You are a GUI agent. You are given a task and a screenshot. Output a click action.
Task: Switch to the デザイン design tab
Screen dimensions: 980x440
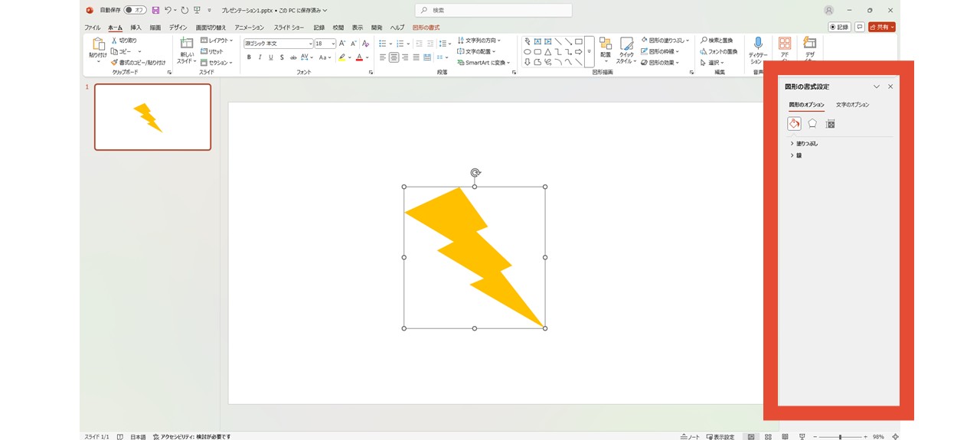(178, 28)
